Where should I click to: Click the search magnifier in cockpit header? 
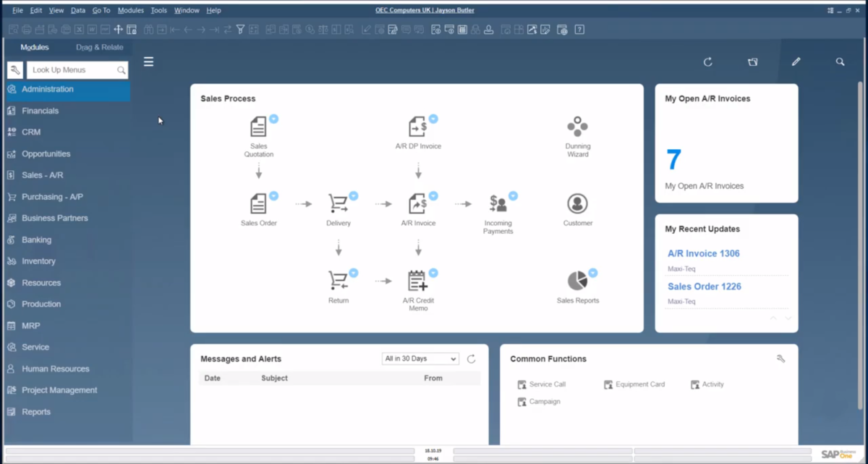840,62
